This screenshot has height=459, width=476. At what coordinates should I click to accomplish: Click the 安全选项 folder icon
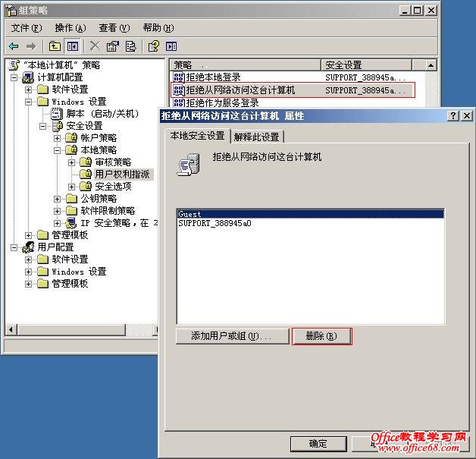pos(86,186)
